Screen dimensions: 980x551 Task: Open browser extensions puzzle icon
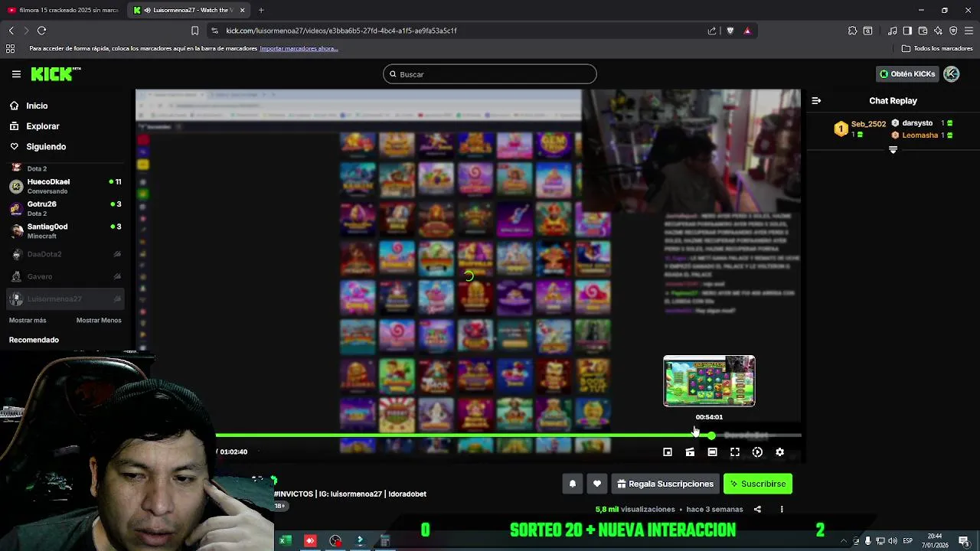click(852, 31)
